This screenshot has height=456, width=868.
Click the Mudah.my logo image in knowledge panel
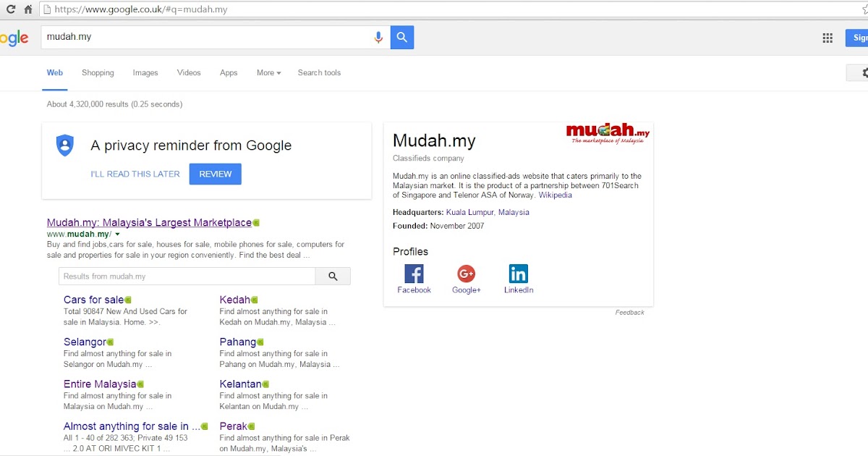pos(608,132)
